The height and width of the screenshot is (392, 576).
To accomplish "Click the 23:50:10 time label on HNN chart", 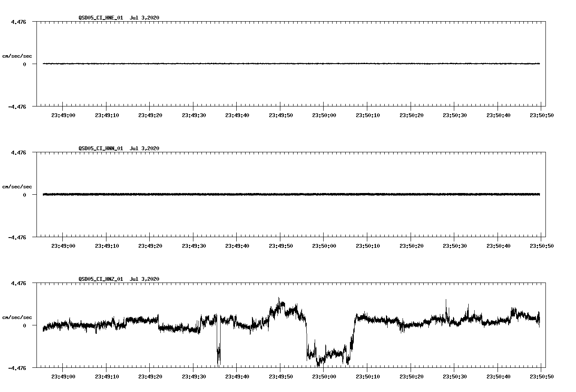I will [367, 246].
